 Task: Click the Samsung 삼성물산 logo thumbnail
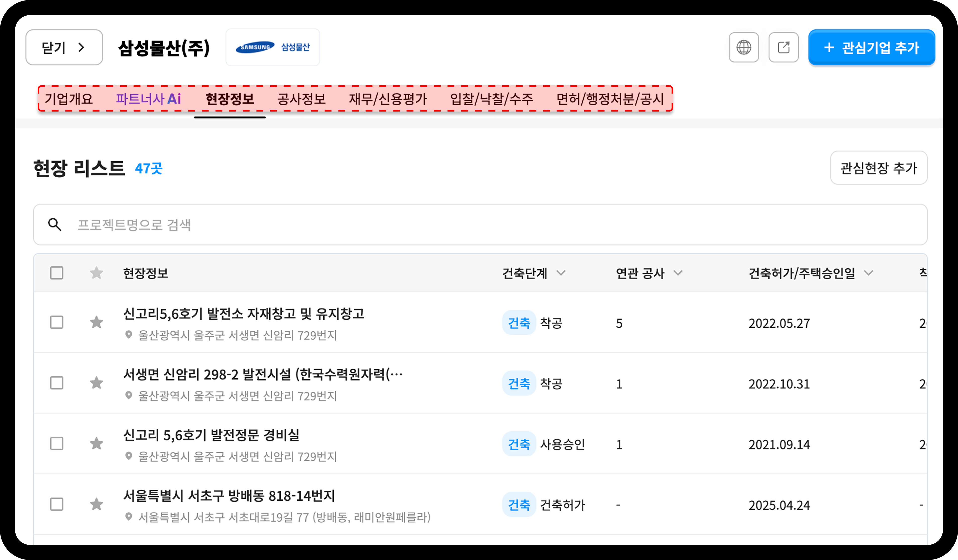point(273,47)
